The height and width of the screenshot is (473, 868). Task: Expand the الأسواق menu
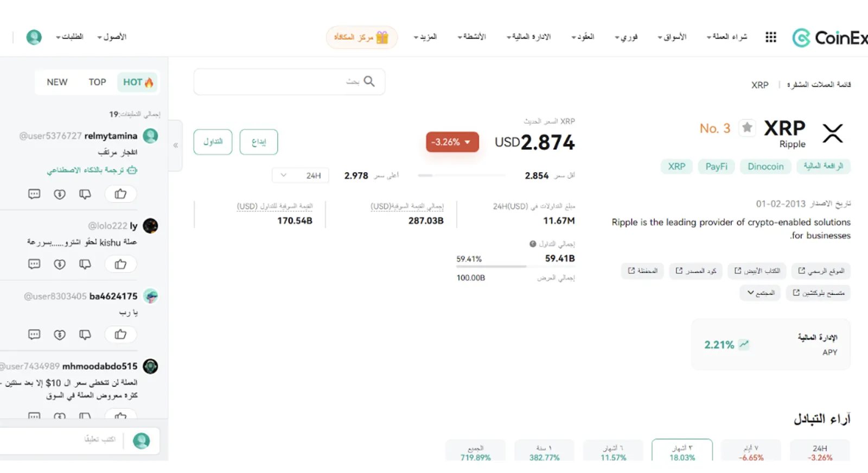pyautogui.click(x=672, y=37)
